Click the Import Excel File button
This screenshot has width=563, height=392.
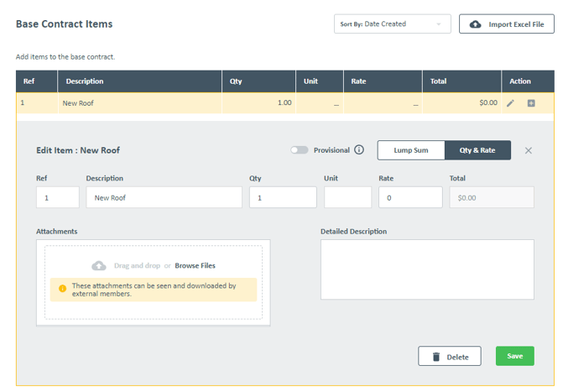[x=507, y=24]
